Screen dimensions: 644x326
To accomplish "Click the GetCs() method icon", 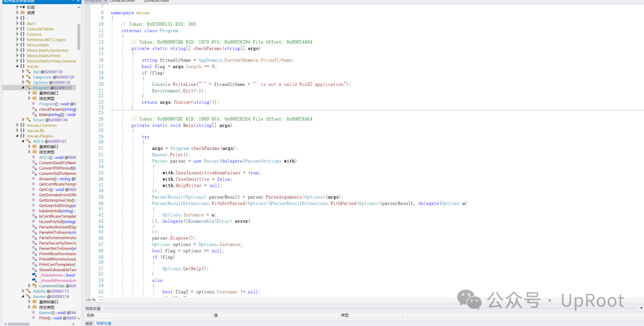I will (35, 189).
